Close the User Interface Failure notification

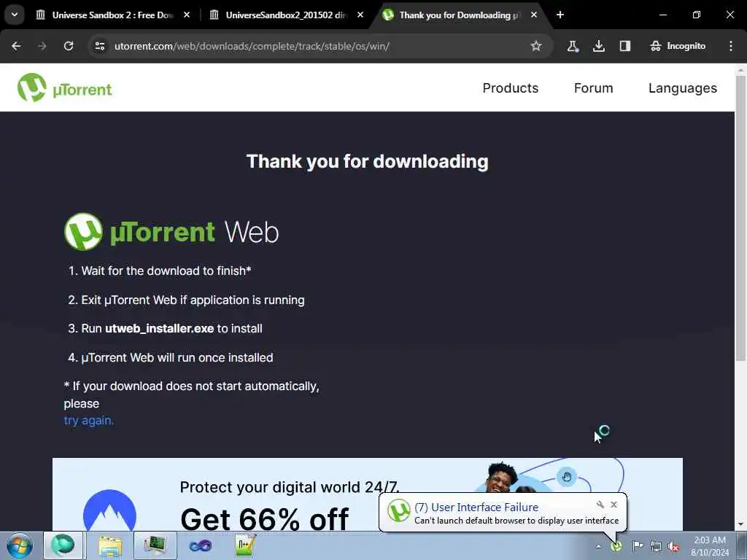point(614,505)
